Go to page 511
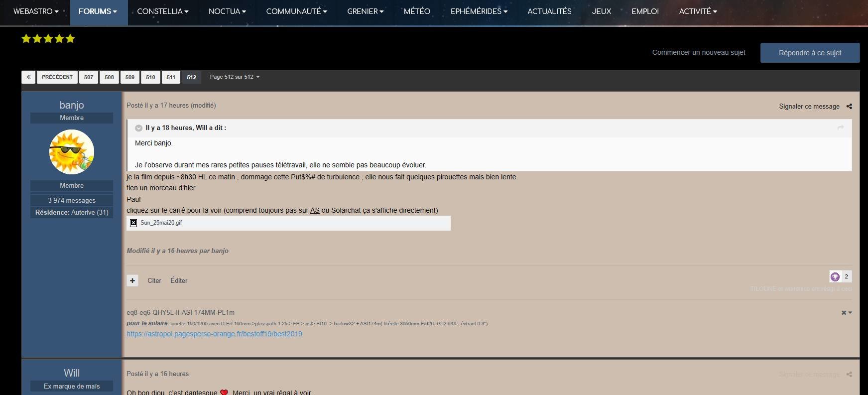Screen dimensions: 868x395 point(171,77)
